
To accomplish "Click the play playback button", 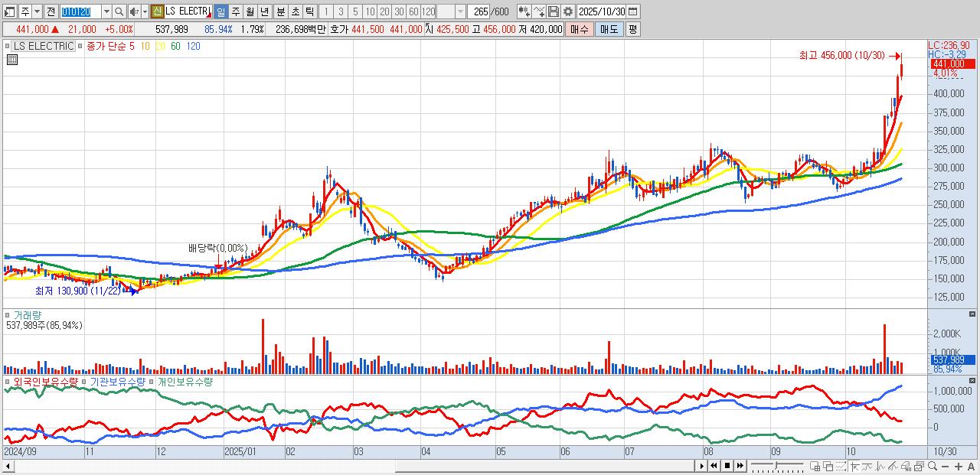I will pyautogui.click(x=701, y=466).
